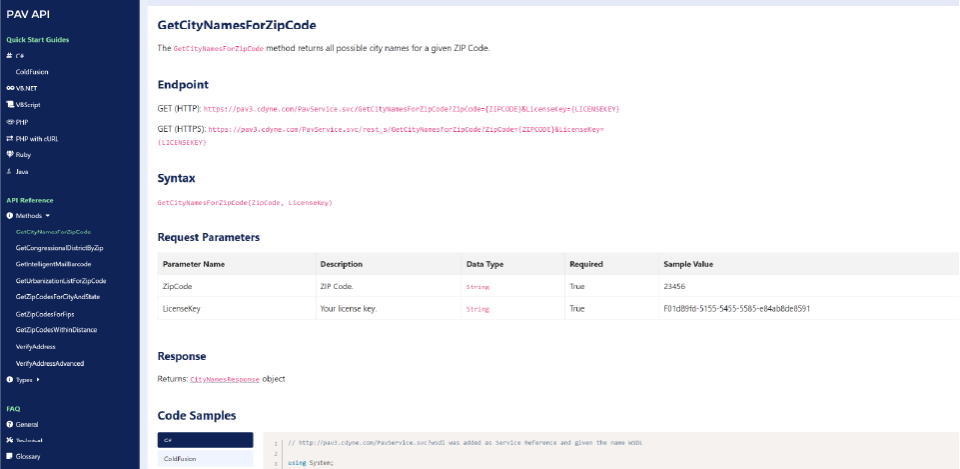Screen dimensions: 960x469
Task: Switch to ColdFusion tab in Code Samples
Action: (x=205, y=459)
